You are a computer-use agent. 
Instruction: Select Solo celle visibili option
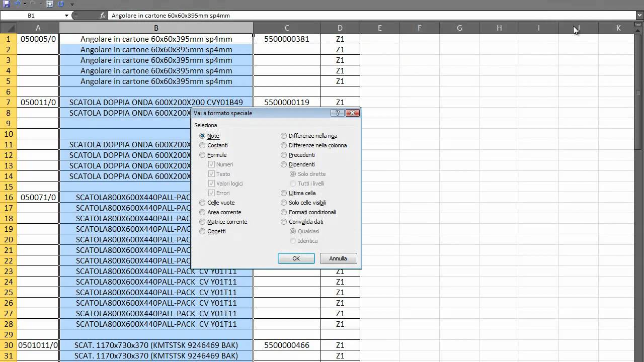[284, 203]
